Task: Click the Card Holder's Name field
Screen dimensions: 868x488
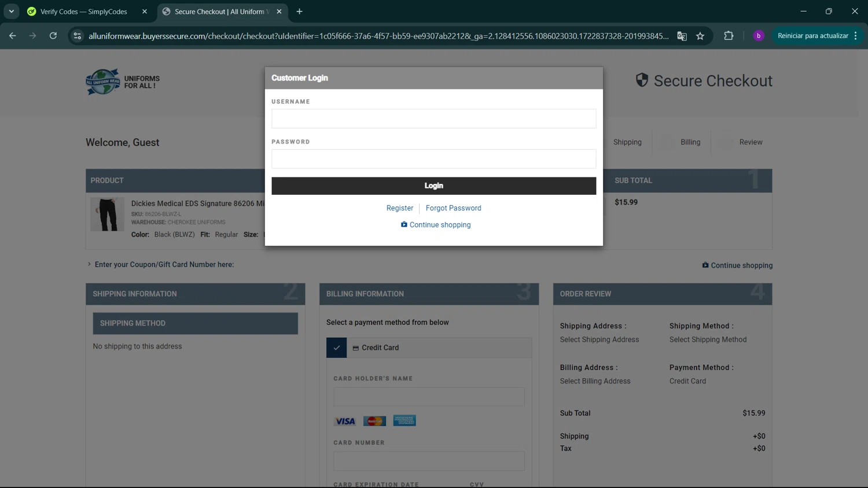Action: [x=429, y=397]
